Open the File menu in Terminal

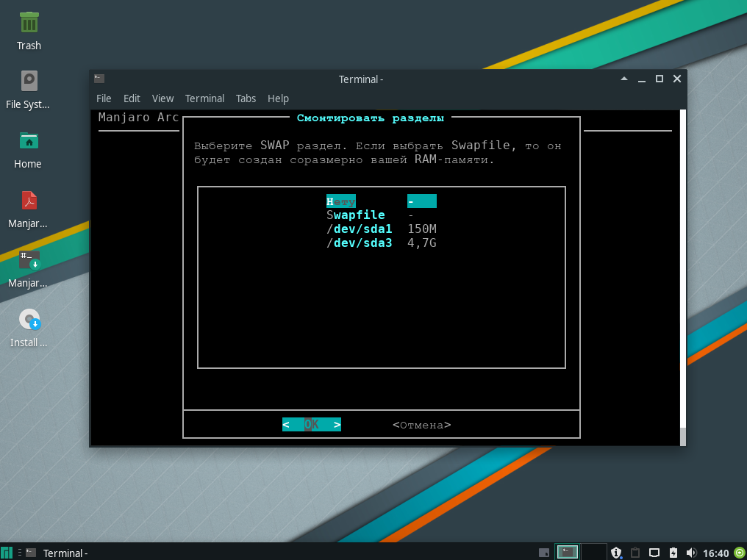click(104, 98)
